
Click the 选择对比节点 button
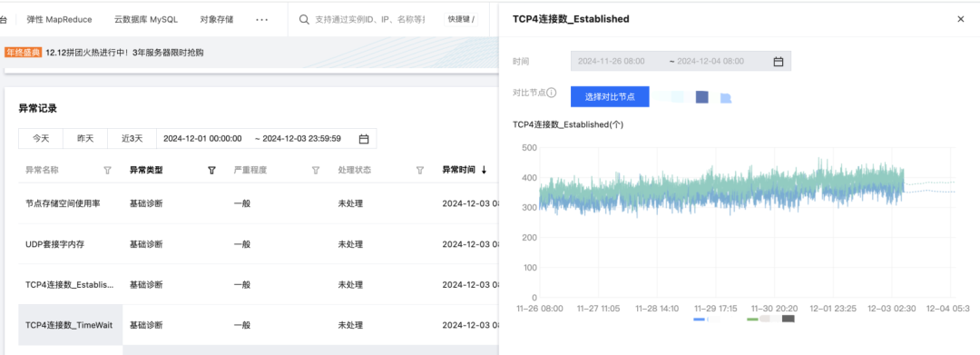[x=610, y=97]
